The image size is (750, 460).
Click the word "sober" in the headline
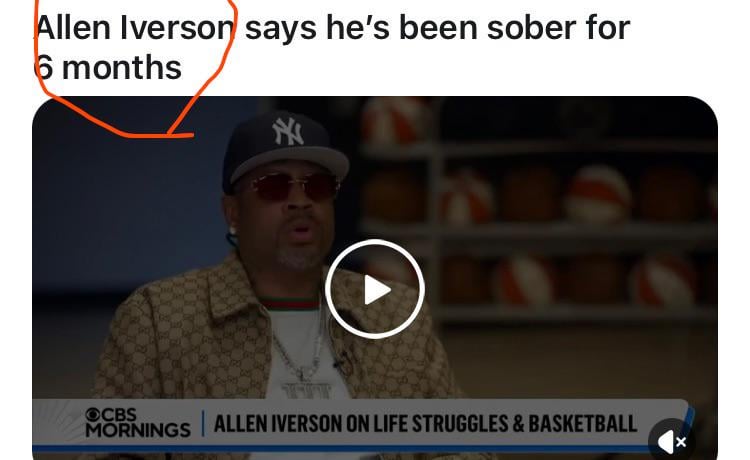[530, 27]
